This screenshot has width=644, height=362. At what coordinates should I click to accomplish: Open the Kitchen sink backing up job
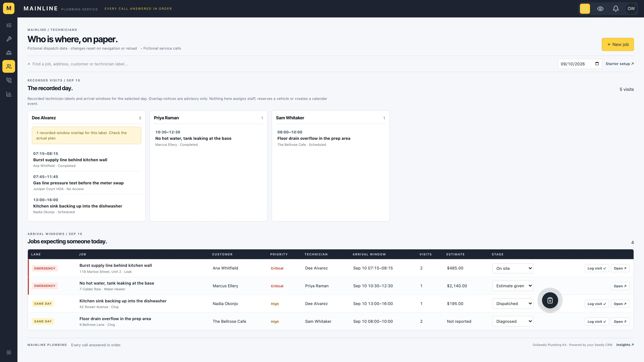click(620, 304)
